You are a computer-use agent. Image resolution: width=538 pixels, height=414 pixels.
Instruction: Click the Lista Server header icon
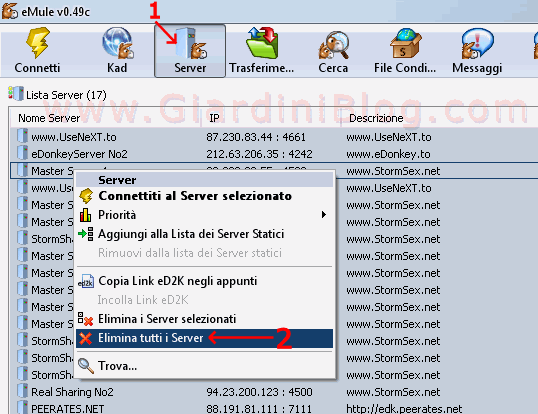16,94
